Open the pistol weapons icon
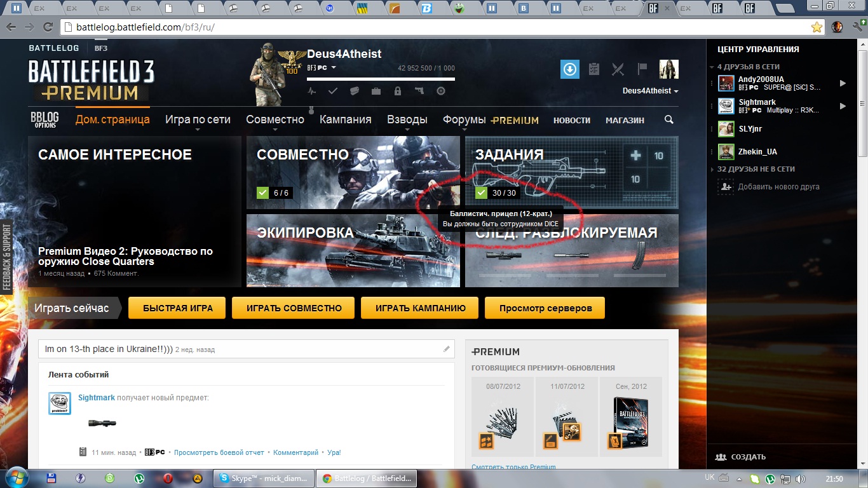The image size is (868, 488). (419, 91)
